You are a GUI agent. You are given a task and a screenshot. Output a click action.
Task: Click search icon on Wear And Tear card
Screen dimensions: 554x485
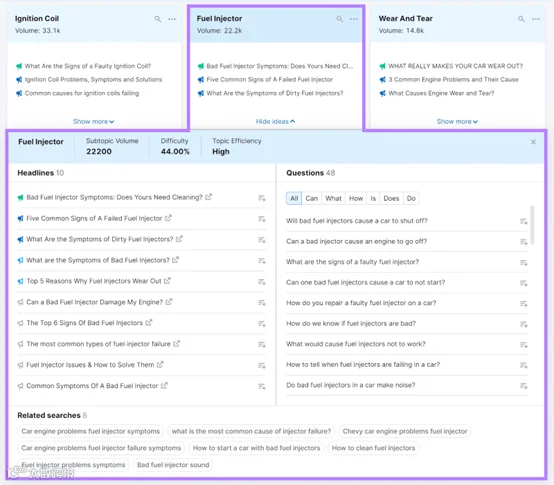(x=521, y=19)
